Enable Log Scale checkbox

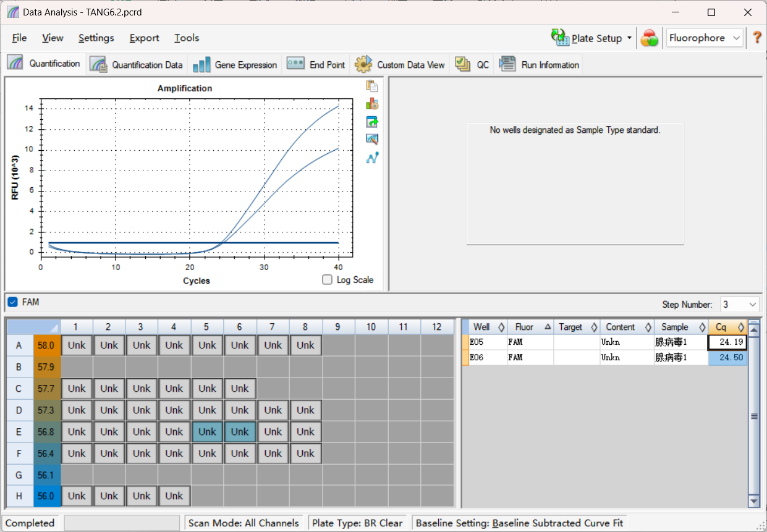(x=328, y=280)
